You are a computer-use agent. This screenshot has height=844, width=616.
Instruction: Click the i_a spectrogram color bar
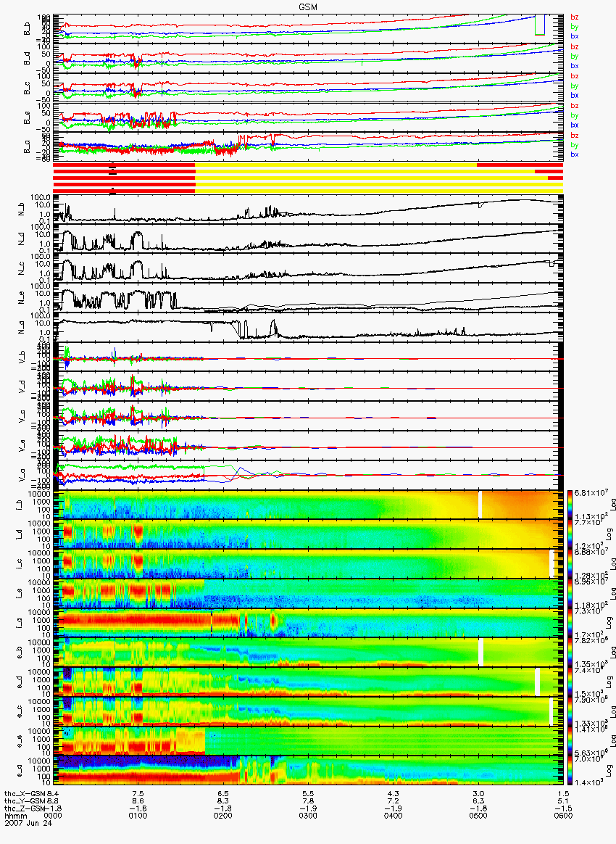click(571, 624)
